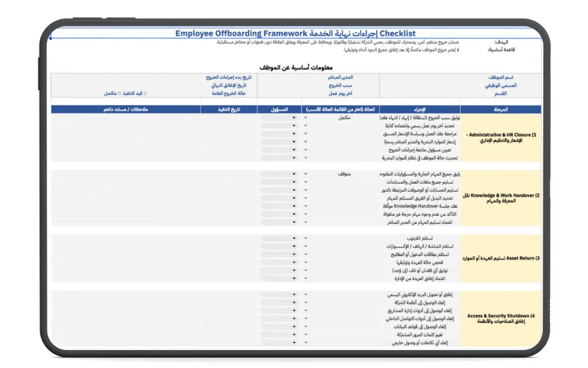Open status dropdown for إغلاق أو تحويل البريد row

pos(306,295)
